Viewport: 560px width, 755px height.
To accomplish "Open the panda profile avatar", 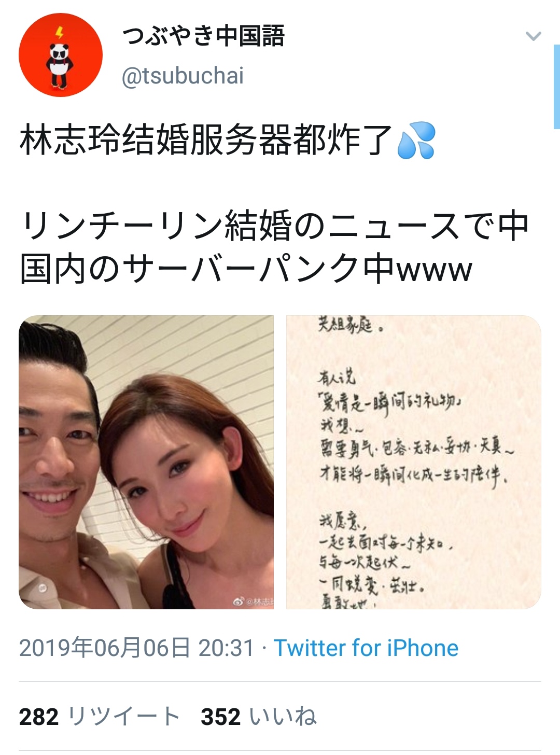I will [x=61, y=55].
